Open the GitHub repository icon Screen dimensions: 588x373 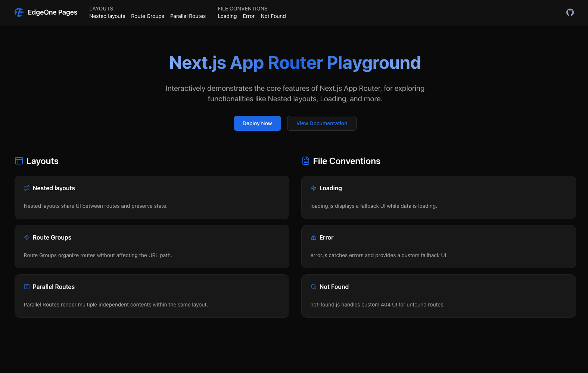(x=570, y=12)
